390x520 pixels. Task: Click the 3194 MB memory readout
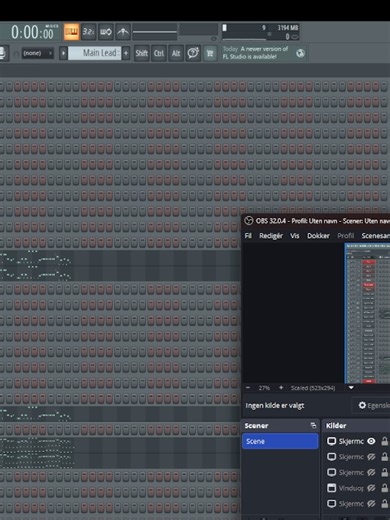coord(288,28)
